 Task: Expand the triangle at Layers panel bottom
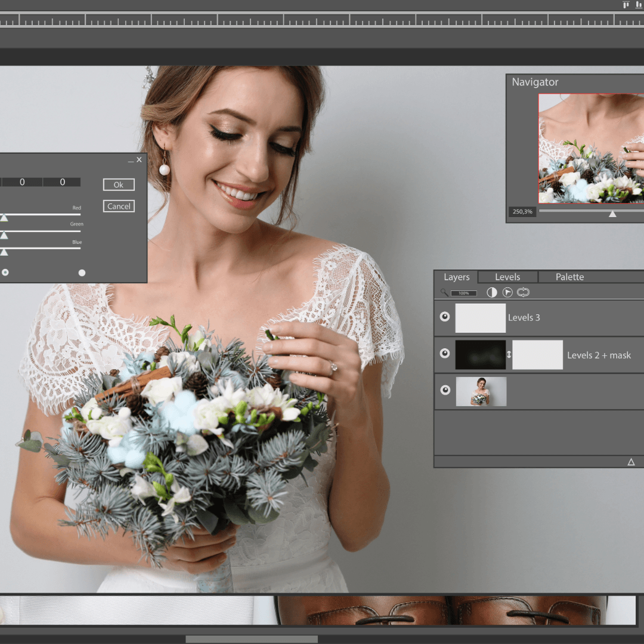click(631, 462)
